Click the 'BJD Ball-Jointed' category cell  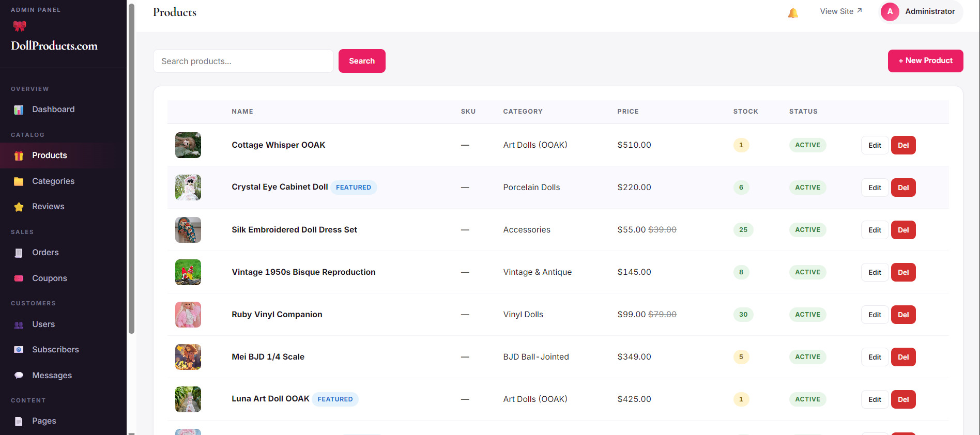point(536,357)
